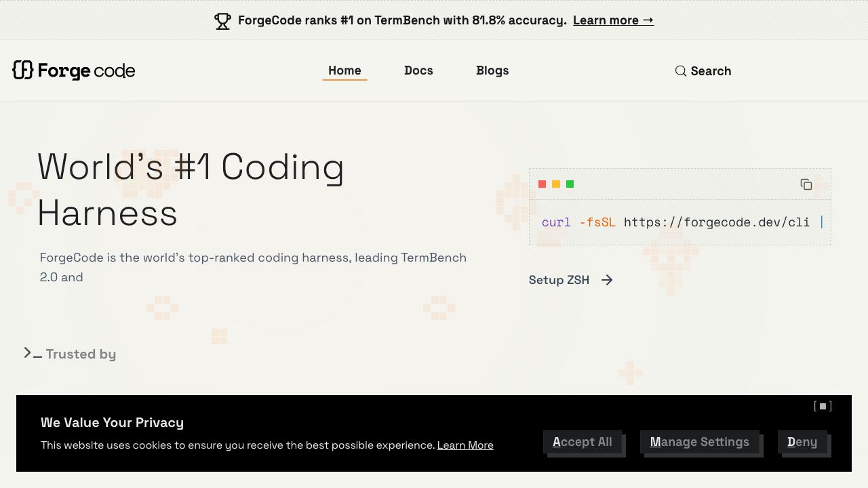Open the Learn more banner link

pyautogui.click(x=613, y=20)
